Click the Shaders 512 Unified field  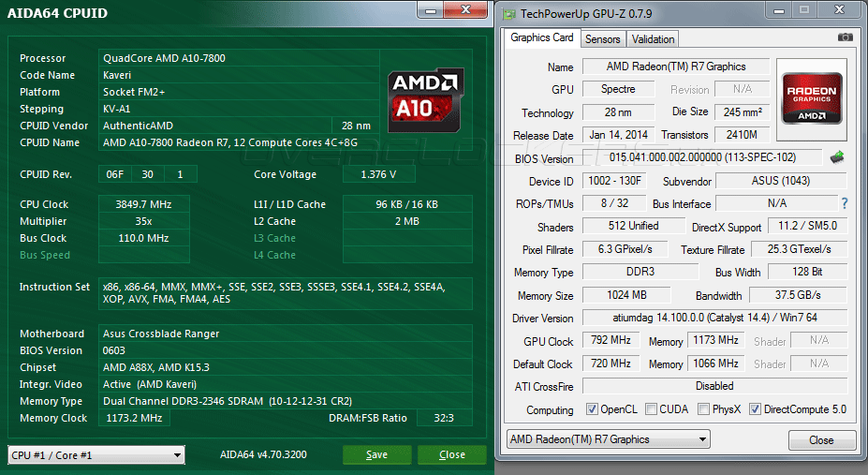coord(633,226)
